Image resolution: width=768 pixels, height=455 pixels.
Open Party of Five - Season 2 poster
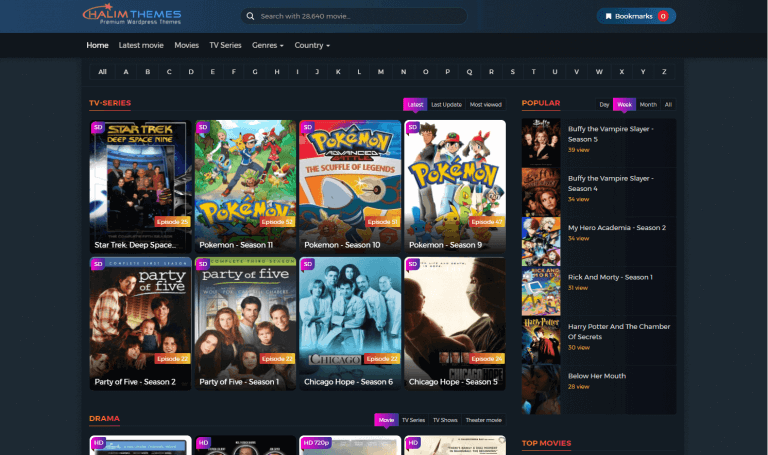click(140, 323)
